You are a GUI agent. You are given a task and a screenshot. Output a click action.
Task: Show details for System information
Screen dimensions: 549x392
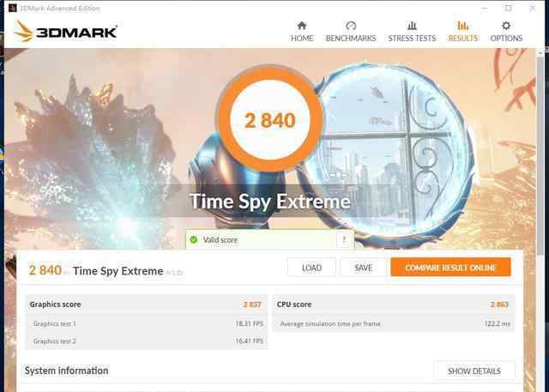coord(474,371)
